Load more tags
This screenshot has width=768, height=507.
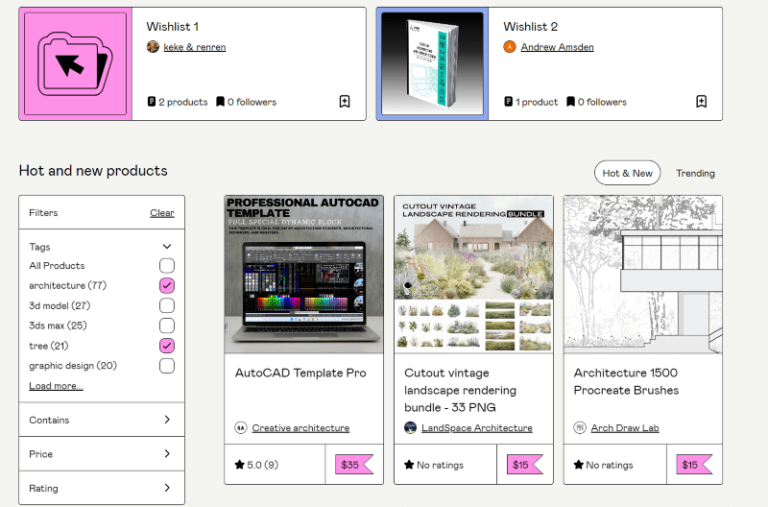56,386
